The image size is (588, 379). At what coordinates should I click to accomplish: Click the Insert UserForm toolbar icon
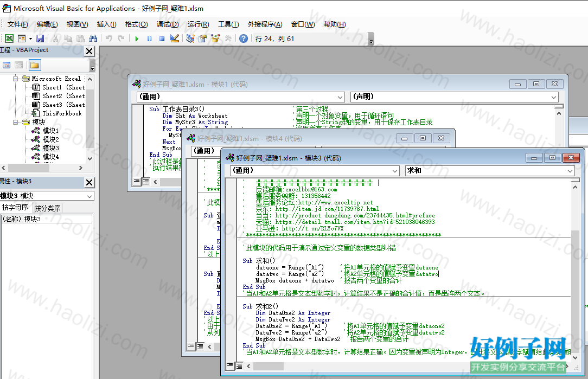(21, 38)
